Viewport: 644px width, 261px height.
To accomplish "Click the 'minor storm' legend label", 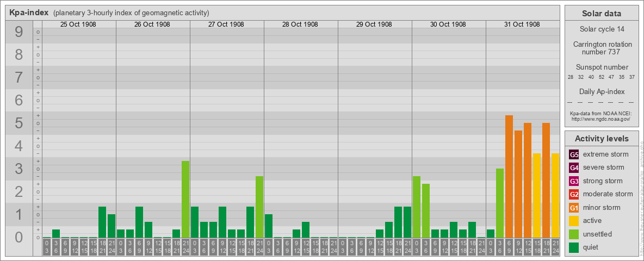I will [602, 208].
